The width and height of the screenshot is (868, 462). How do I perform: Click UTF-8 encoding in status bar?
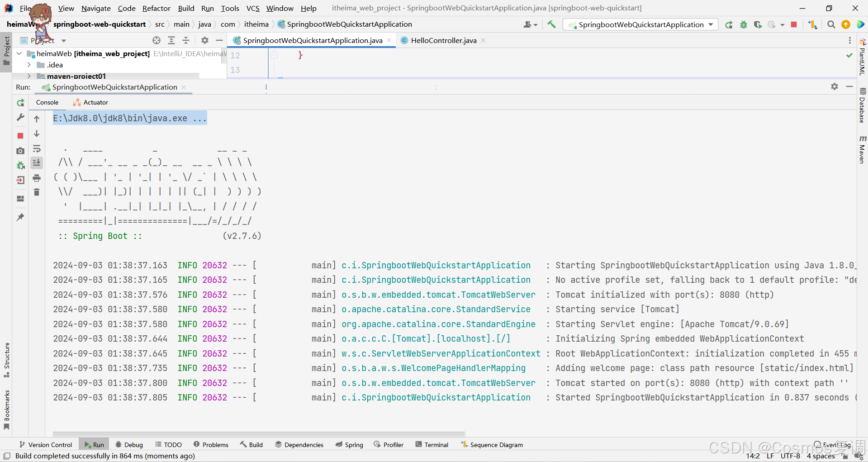tap(790, 456)
